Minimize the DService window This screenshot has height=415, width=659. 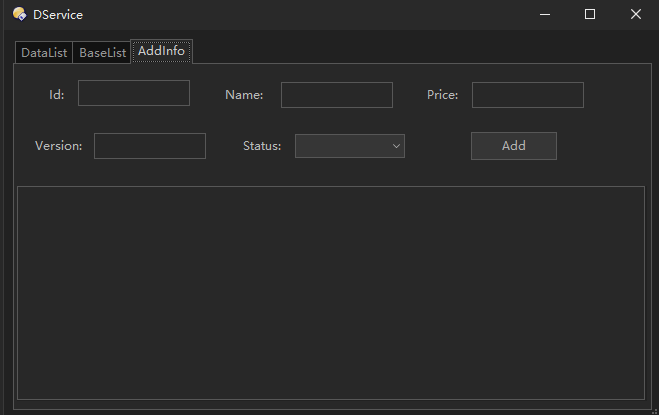tap(545, 14)
